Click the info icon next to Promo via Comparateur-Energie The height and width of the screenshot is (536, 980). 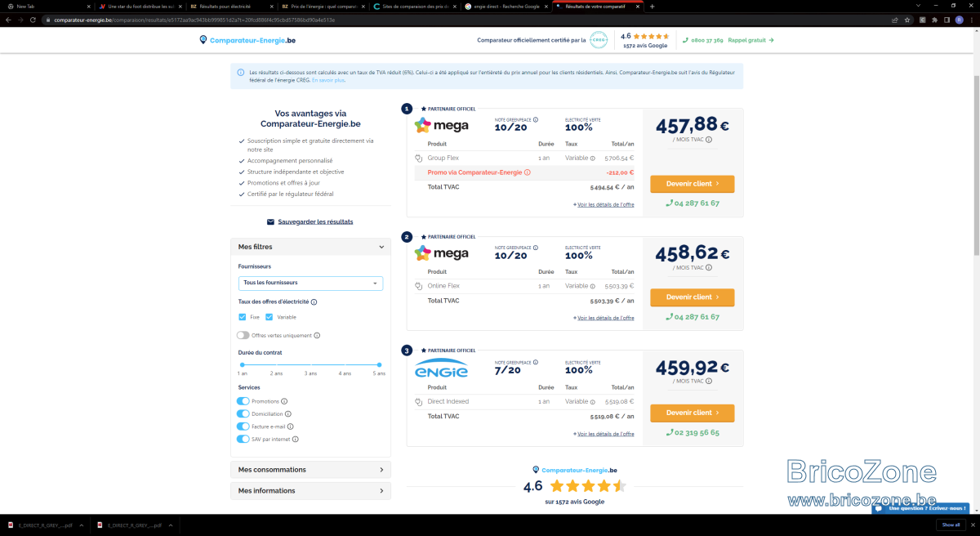pyautogui.click(x=528, y=172)
